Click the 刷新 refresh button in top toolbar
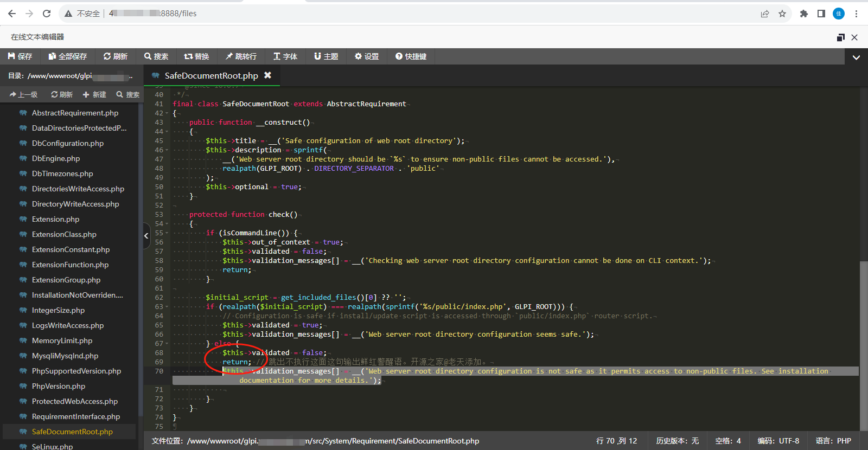Screen dimensions: 868x450 (x=116, y=56)
